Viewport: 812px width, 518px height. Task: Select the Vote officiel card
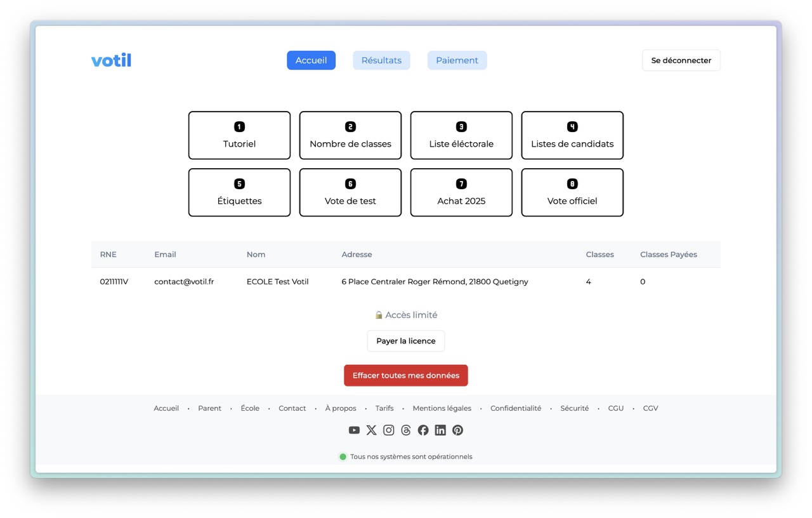click(x=572, y=192)
